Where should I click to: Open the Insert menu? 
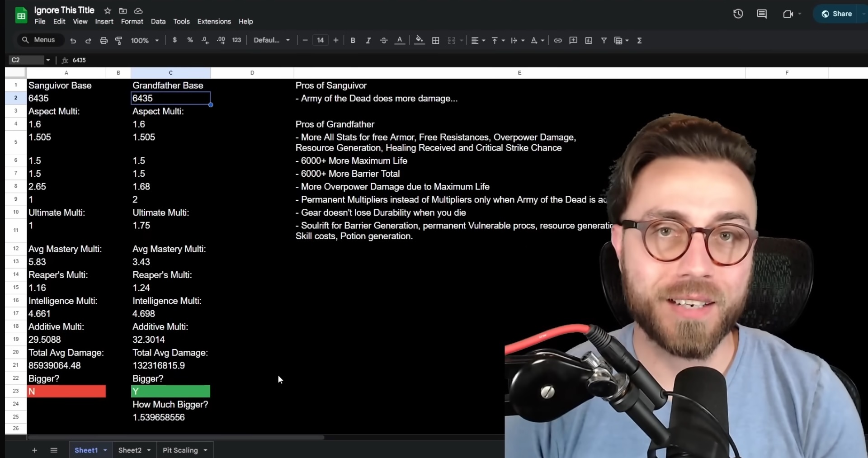[x=104, y=21]
